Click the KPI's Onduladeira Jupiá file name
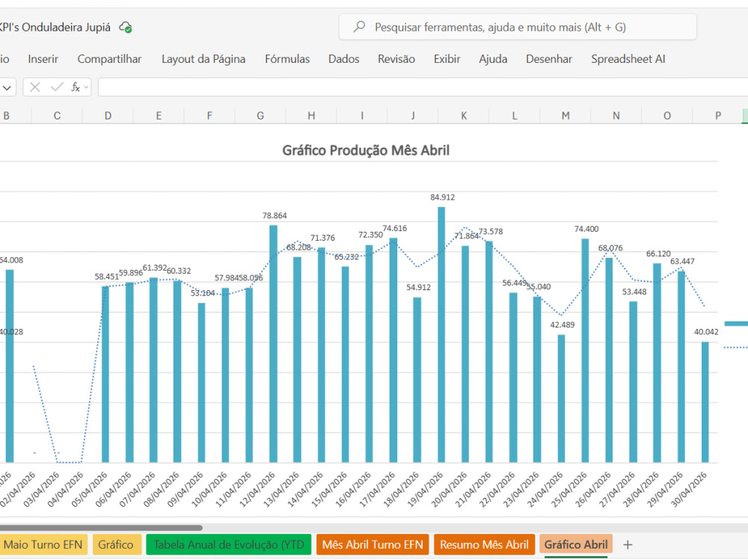This screenshot has height=560, width=748. pyautogui.click(x=55, y=27)
